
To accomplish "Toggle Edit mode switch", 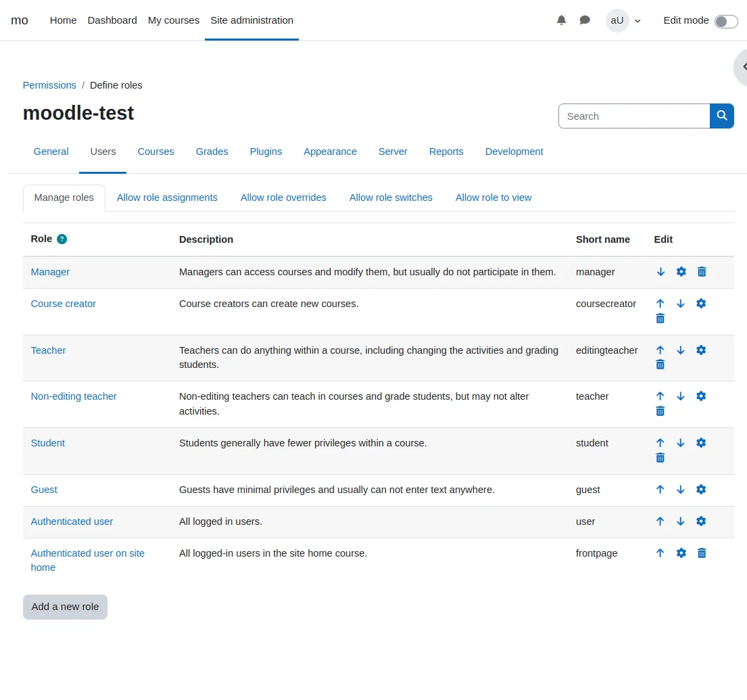I will [725, 21].
